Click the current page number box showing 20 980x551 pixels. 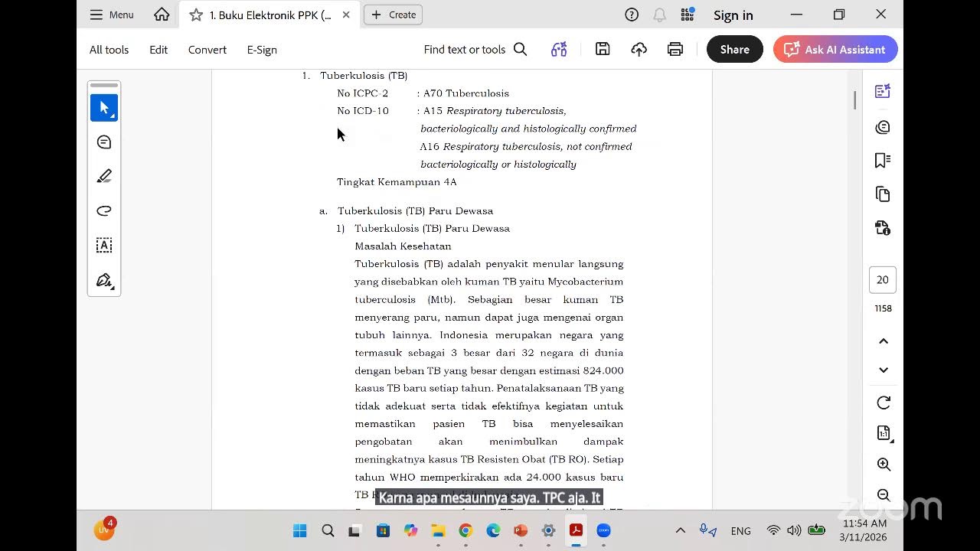(883, 280)
